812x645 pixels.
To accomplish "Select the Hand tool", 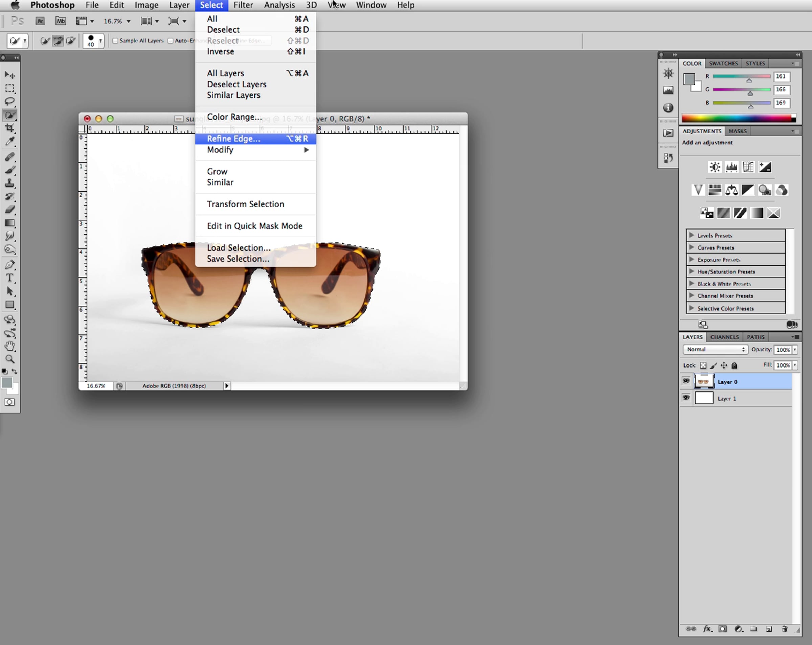I will coord(10,346).
